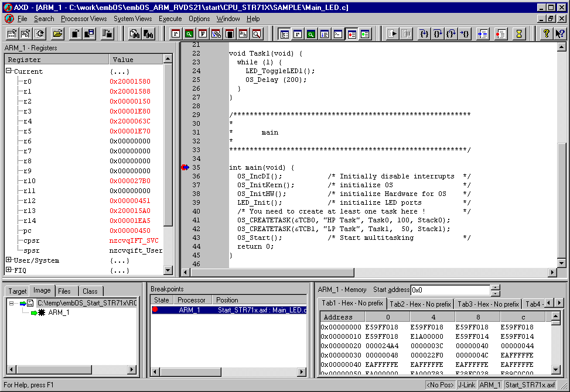Click the Open File folder icon
The image size is (570, 392).
coord(57,34)
